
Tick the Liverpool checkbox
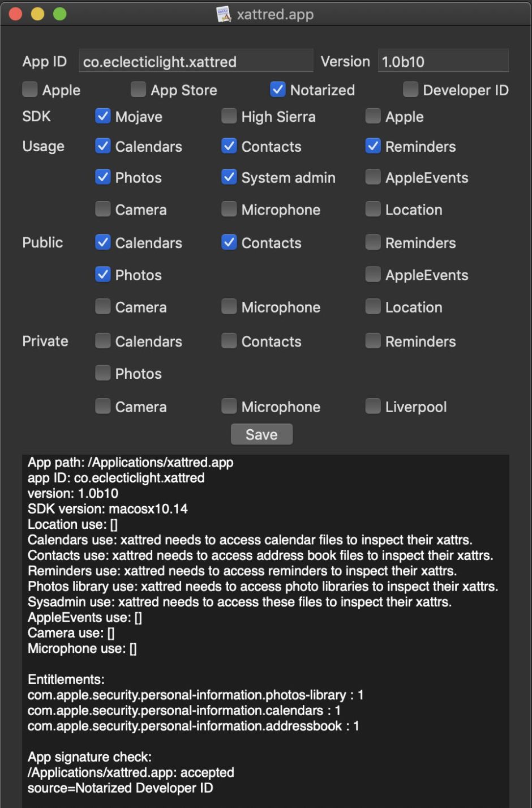point(373,407)
